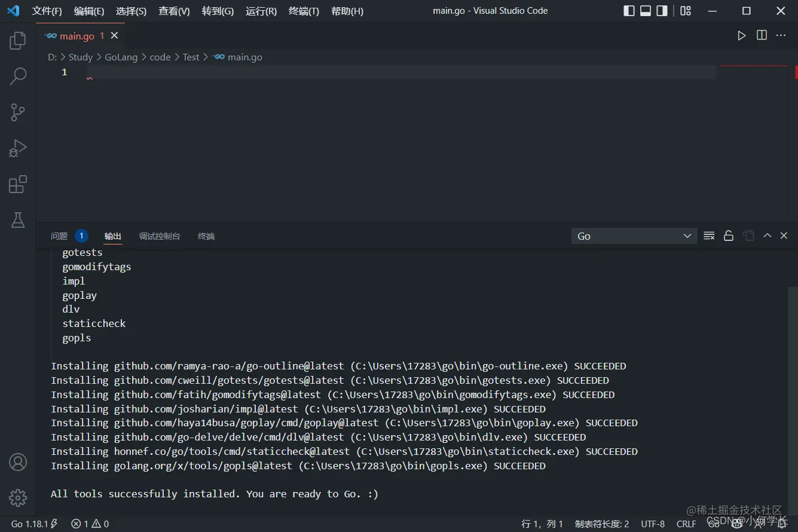Open the 终端(T) menu
This screenshot has width=798, height=532.
[304, 11]
